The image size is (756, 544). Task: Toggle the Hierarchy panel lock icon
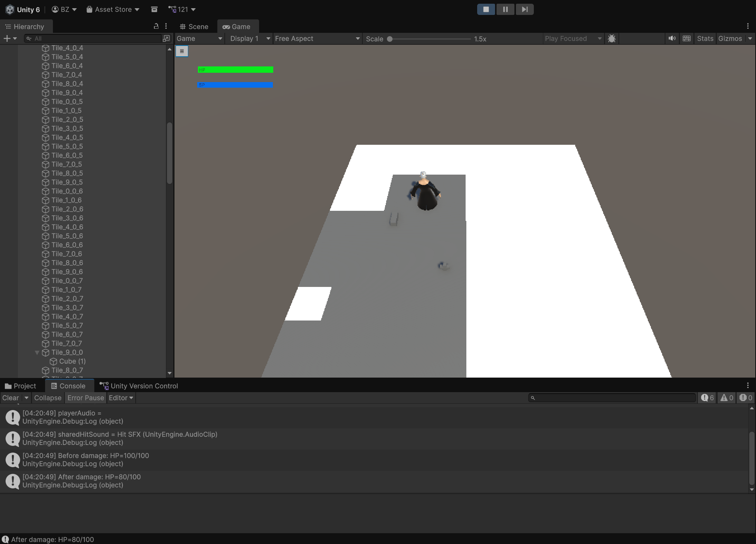click(x=156, y=26)
